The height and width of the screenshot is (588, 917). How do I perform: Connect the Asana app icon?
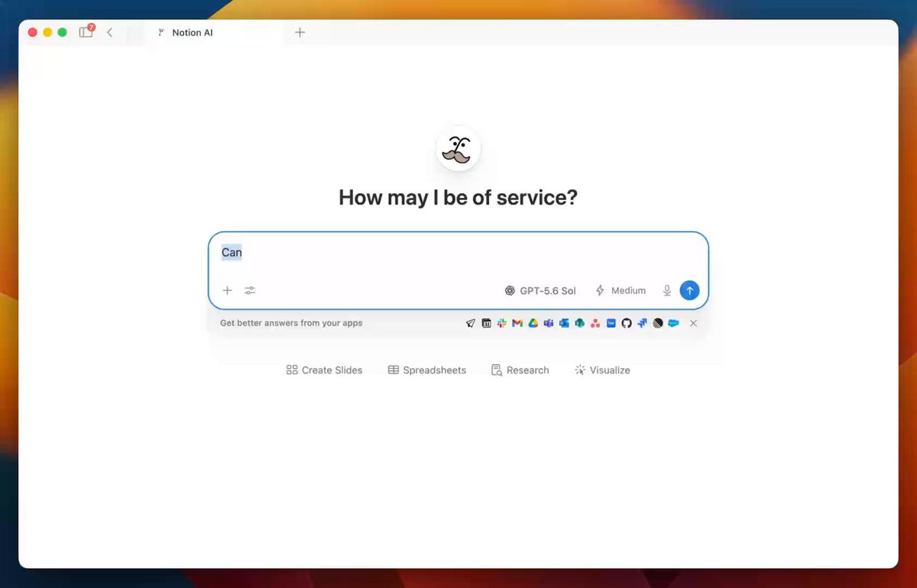point(595,323)
